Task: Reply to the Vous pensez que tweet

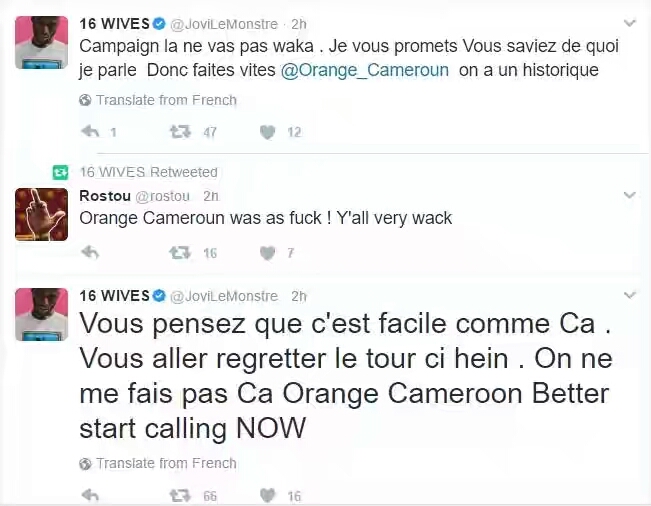Action: click(x=90, y=495)
